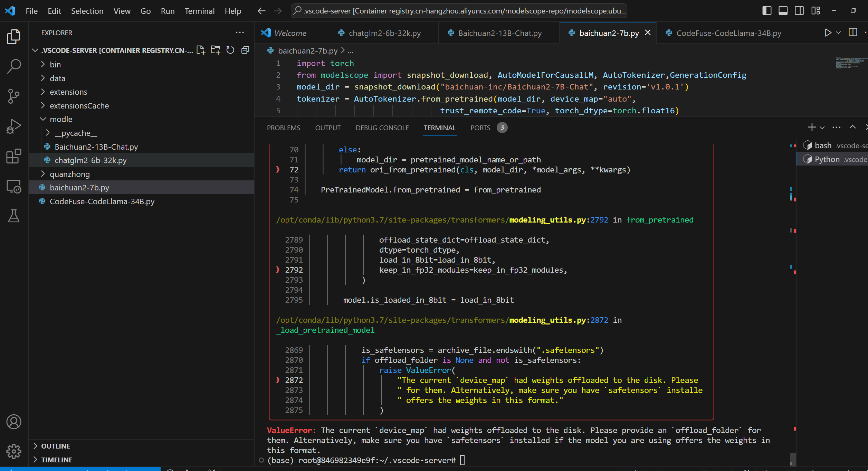
Task: Open the Extensions view
Action: pyautogui.click(x=14, y=156)
